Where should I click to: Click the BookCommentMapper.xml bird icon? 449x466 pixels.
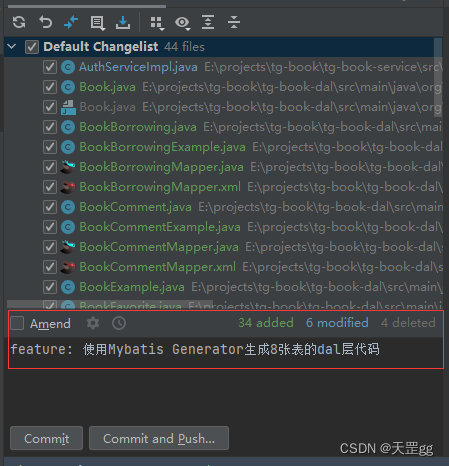[x=68, y=267]
